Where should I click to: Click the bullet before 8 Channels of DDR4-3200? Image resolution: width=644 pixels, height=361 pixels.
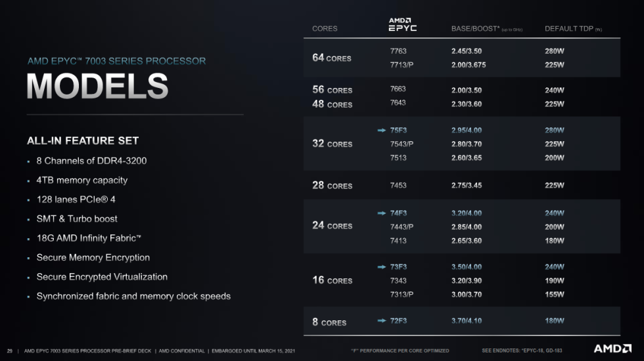pyautogui.click(x=28, y=161)
